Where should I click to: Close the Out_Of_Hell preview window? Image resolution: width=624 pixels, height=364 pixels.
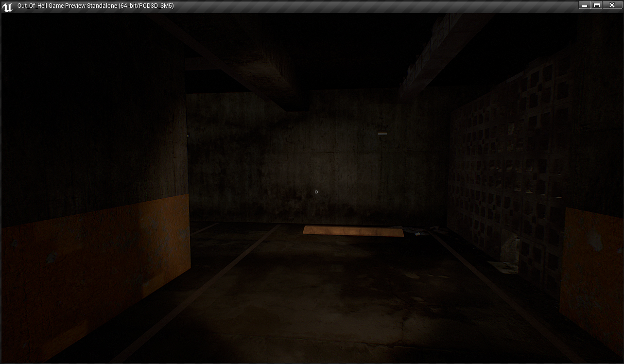coord(612,5)
